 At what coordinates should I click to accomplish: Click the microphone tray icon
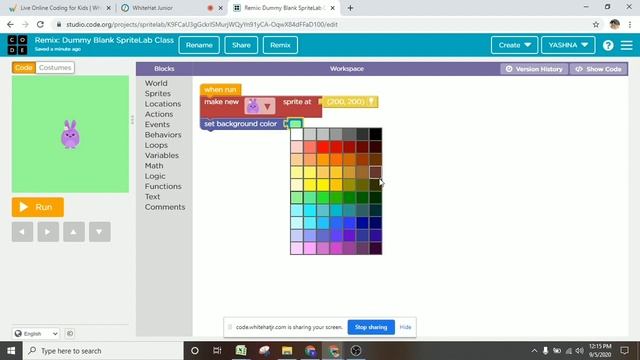[x=545, y=351]
